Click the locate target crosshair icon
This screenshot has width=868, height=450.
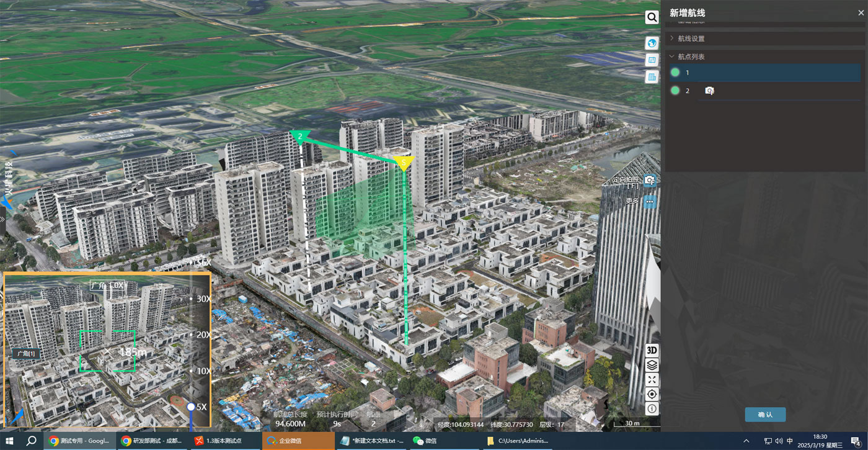[x=652, y=394]
